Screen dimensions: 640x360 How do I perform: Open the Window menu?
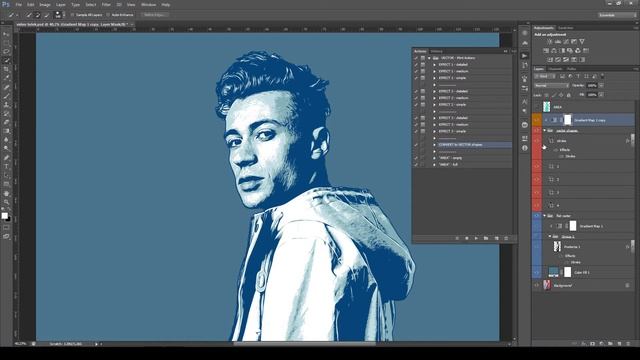148,4
